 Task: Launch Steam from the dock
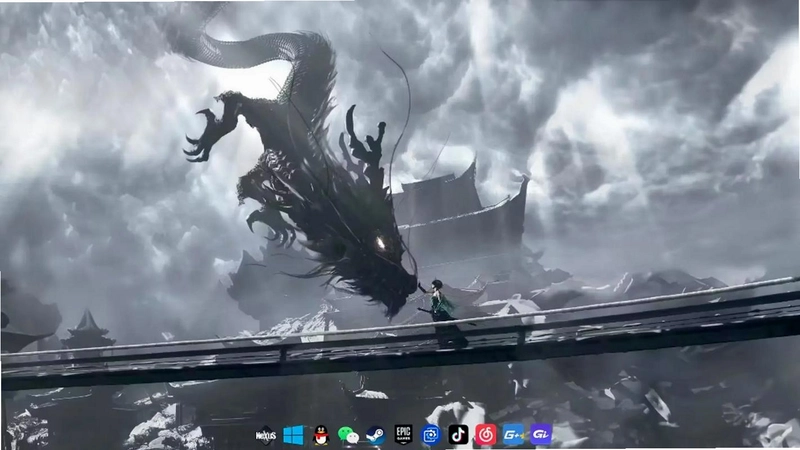[376, 435]
